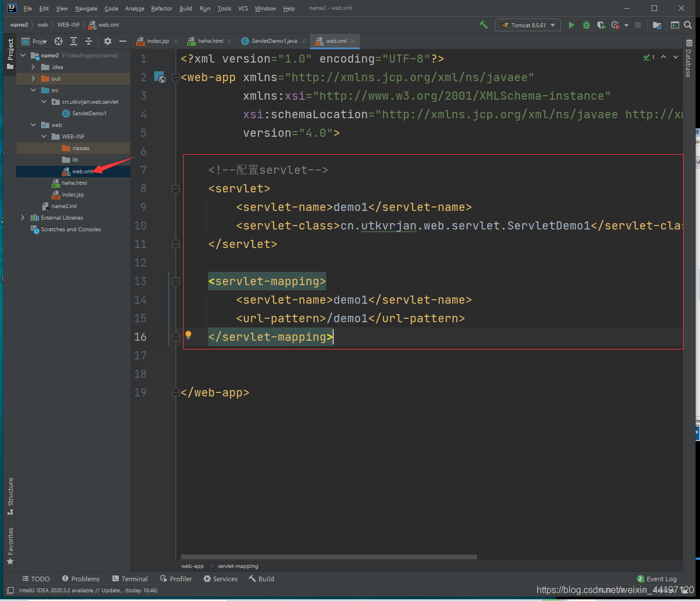Viewport: 700px width, 601px height.
Task: Click the editor horizontal scrollbar
Action: (329, 557)
